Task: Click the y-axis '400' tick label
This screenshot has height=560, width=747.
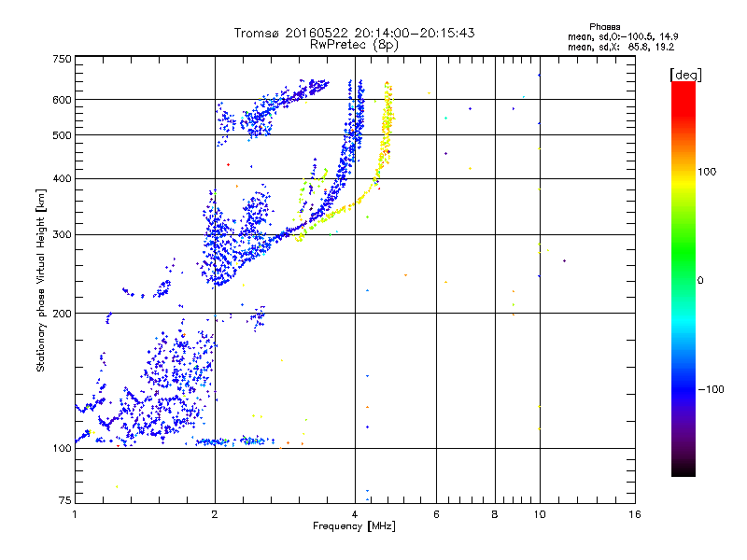Action: pyautogui.click(x=63, y=179)
